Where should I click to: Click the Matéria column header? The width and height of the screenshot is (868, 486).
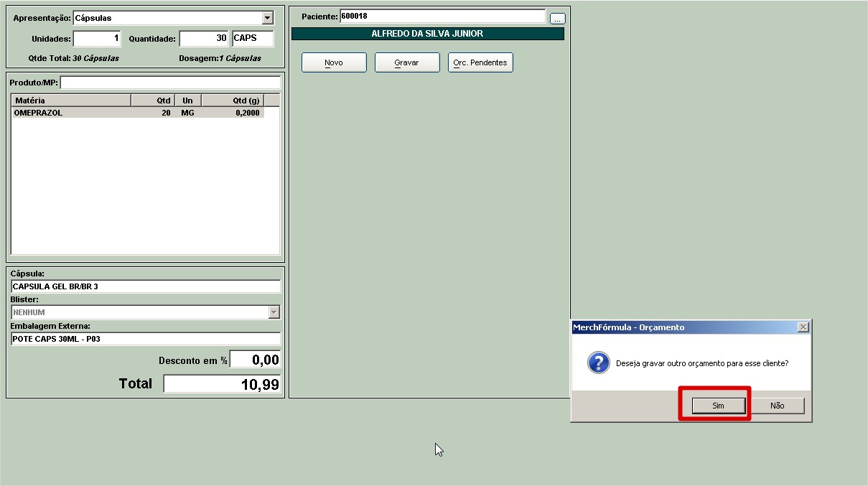tap(71, 101)
